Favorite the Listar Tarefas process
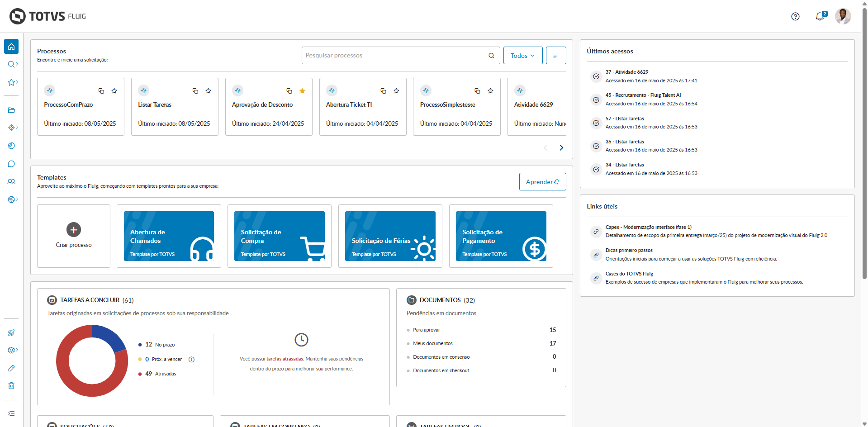Viewport: 868px width, 427px height. (x=209, y=91)
